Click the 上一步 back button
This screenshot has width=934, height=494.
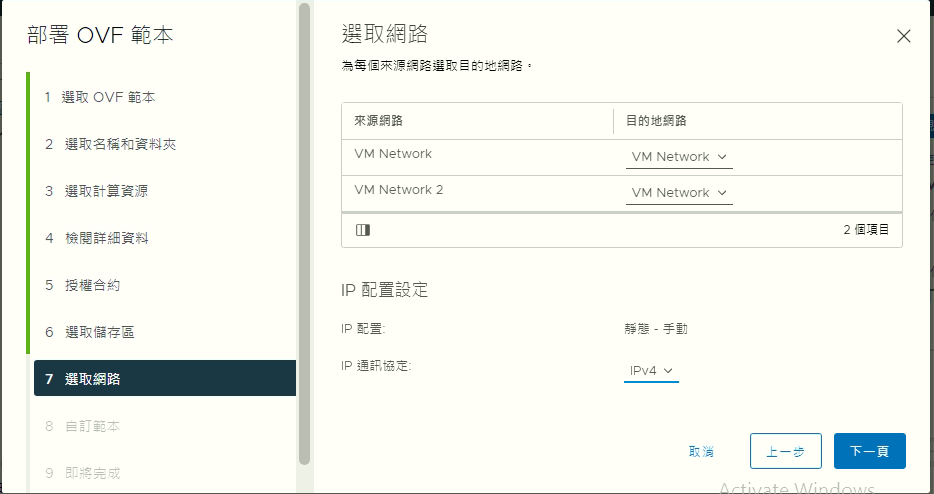click(x=785, y=451)
